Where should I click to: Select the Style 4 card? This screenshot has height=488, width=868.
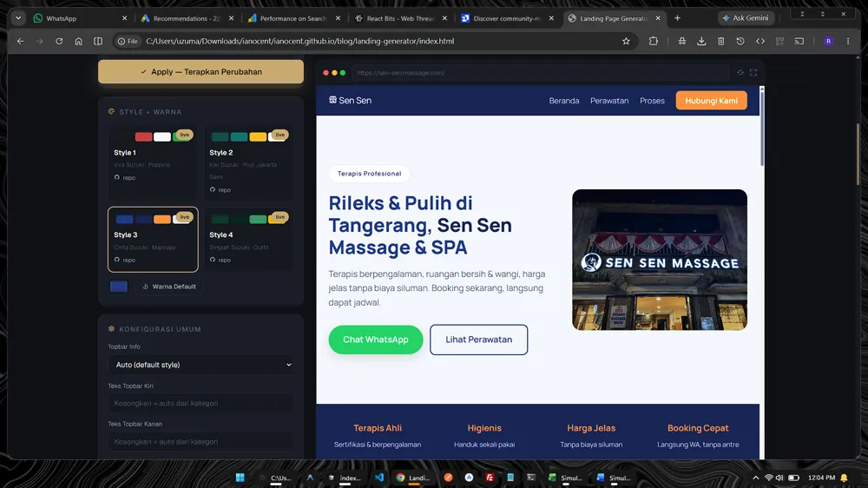pos(248,240)
